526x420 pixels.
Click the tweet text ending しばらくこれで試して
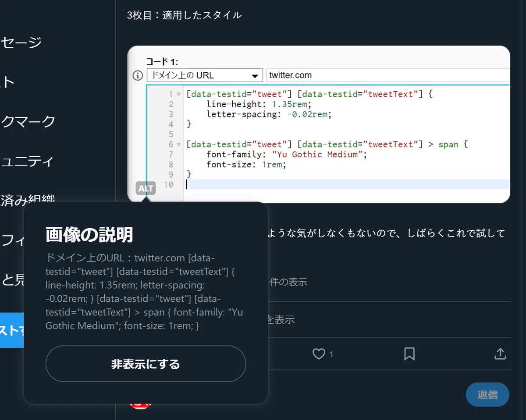tap(387, 233)
